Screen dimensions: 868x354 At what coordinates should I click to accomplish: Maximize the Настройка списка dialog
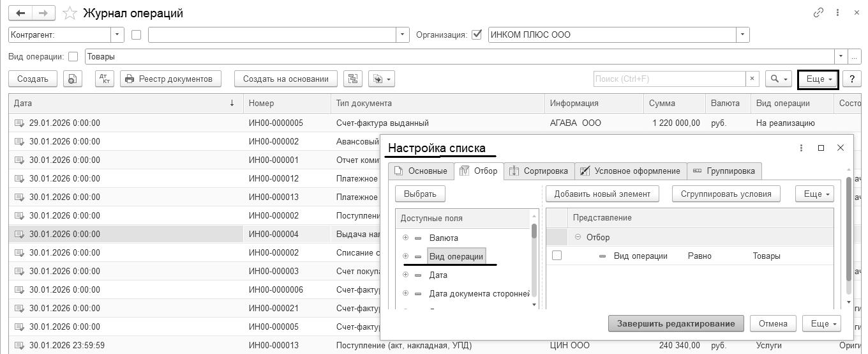click(x=821, y=148)
